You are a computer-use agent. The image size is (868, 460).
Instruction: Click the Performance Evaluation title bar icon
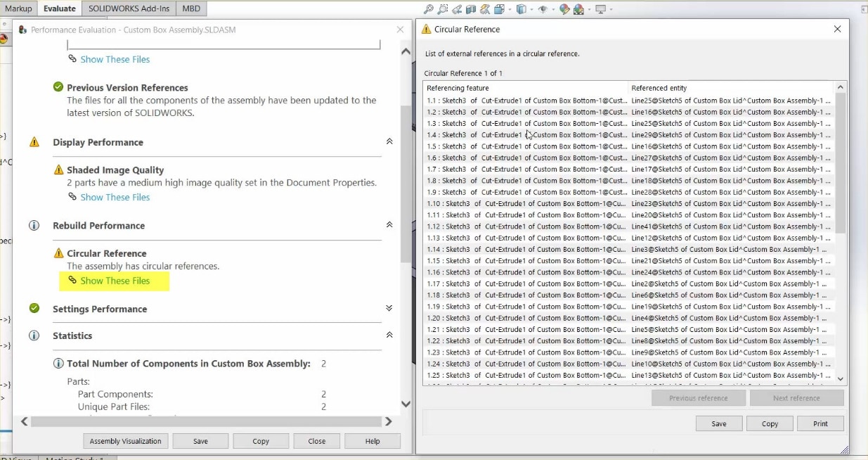(x=23, y=30)
